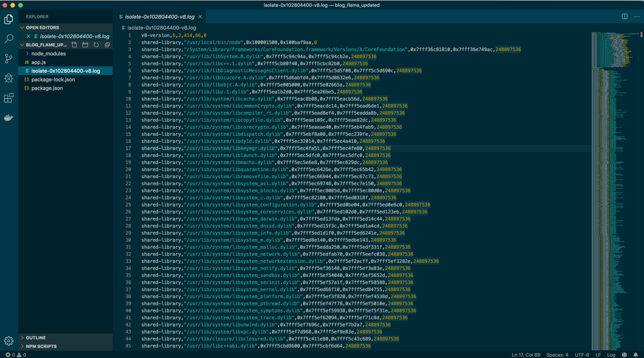Click the "/usr/local/bin/node" path on line 2

click(x=213, y=42)
